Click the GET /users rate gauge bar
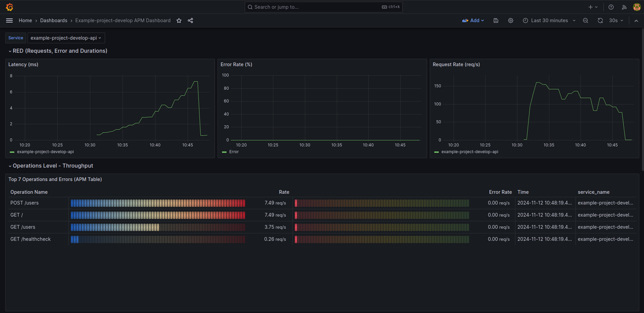644x313 pixels. (158, 227)
